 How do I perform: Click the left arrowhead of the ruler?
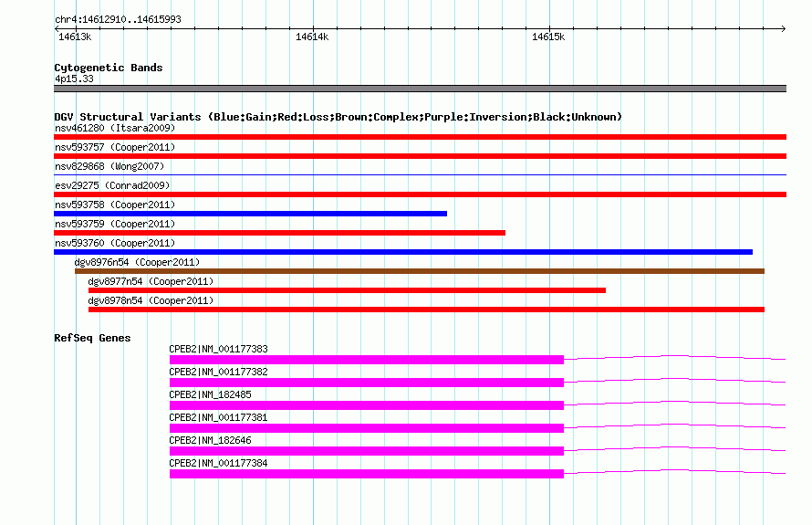coord(57,28)
